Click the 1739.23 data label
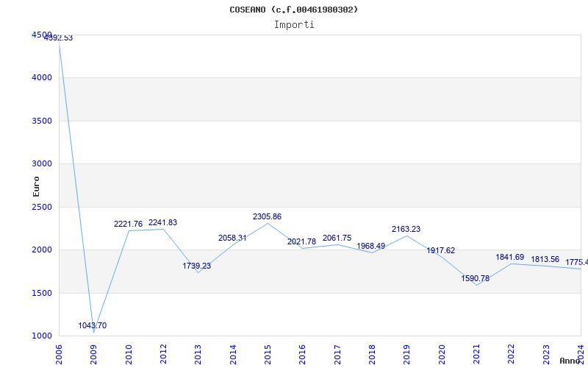 point(197,266)
